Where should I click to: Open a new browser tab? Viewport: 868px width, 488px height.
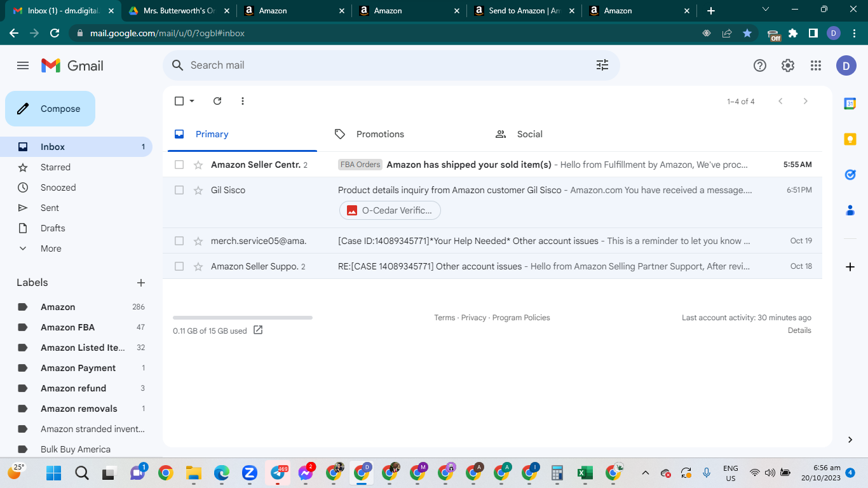[x=711, y=11]
